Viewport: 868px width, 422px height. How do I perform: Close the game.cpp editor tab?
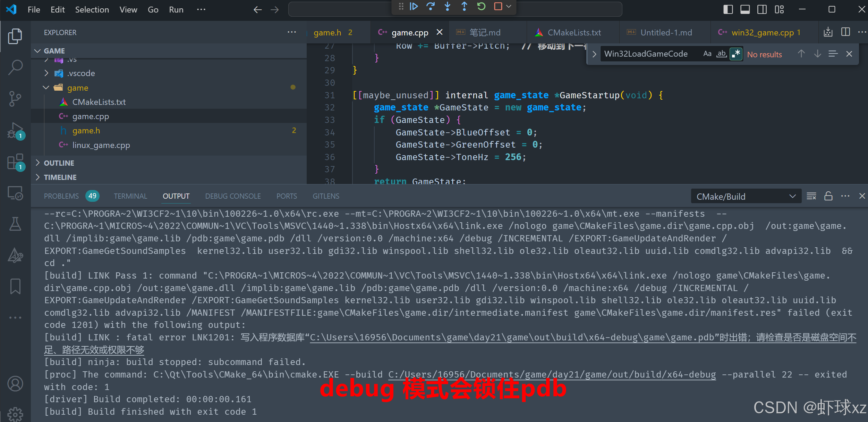(439, 32)
